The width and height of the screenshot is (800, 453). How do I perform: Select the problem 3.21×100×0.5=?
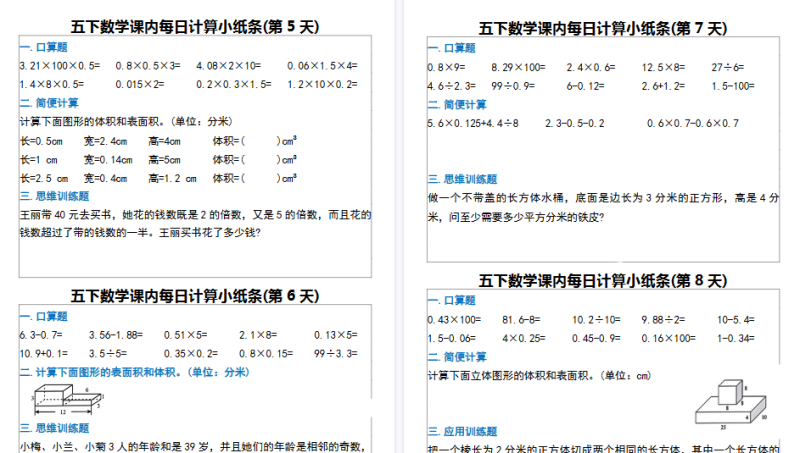60,66
